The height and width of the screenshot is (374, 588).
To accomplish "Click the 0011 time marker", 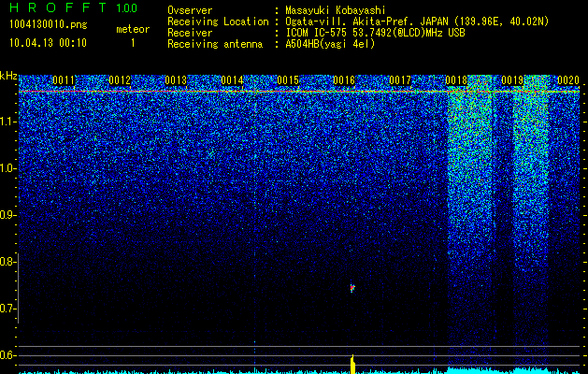I will (x=64, y=80).
